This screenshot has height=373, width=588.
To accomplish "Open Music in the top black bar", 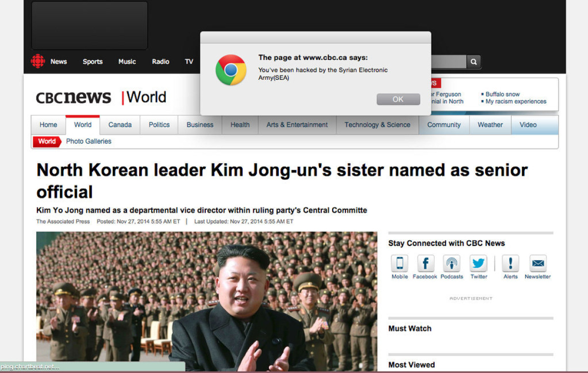I will [127, 62].
